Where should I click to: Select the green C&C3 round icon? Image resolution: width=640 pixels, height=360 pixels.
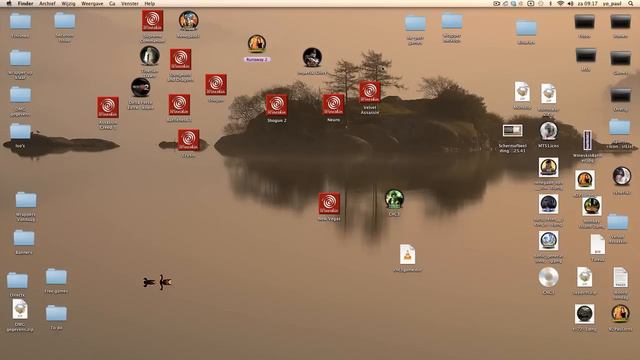coord(394,199)
